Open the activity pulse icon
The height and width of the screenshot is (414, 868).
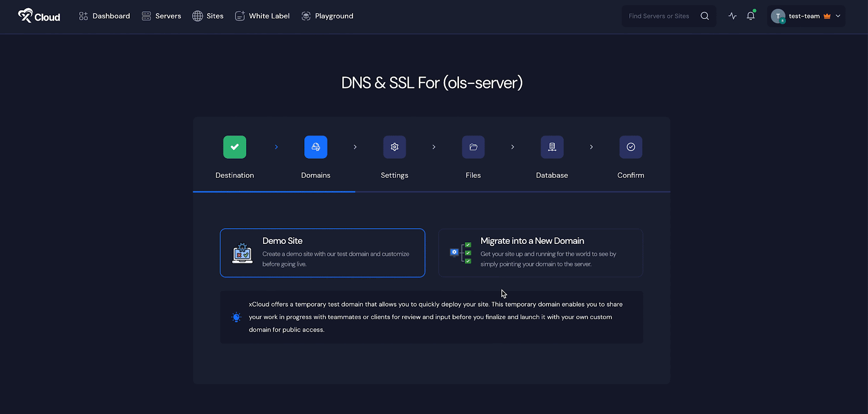tap(732, 16)
